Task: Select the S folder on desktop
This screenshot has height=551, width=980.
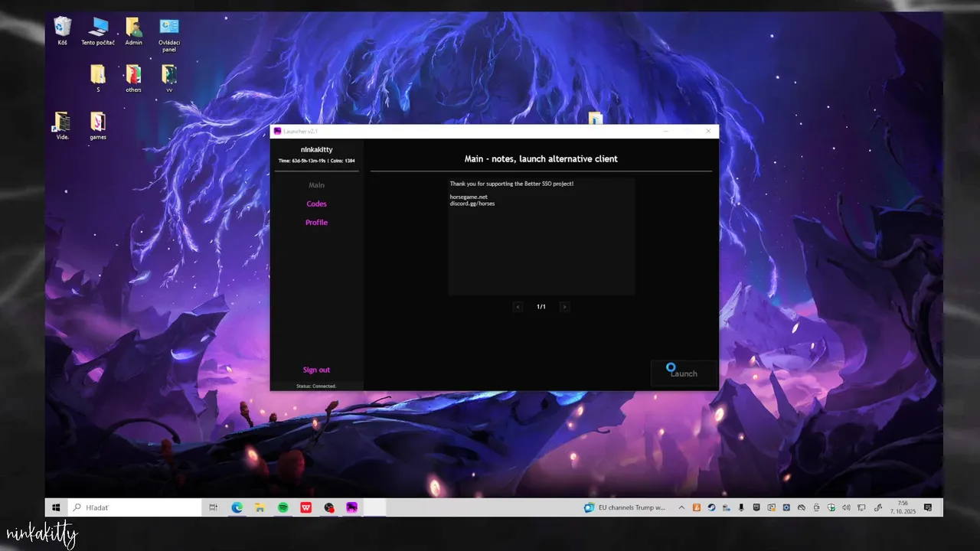Action: (98, 78)
